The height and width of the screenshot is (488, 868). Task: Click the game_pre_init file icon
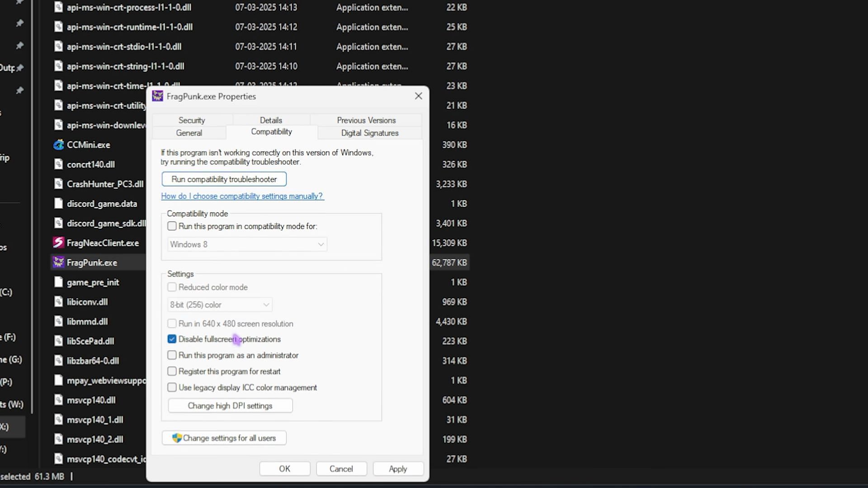click(x=58, y=282)
